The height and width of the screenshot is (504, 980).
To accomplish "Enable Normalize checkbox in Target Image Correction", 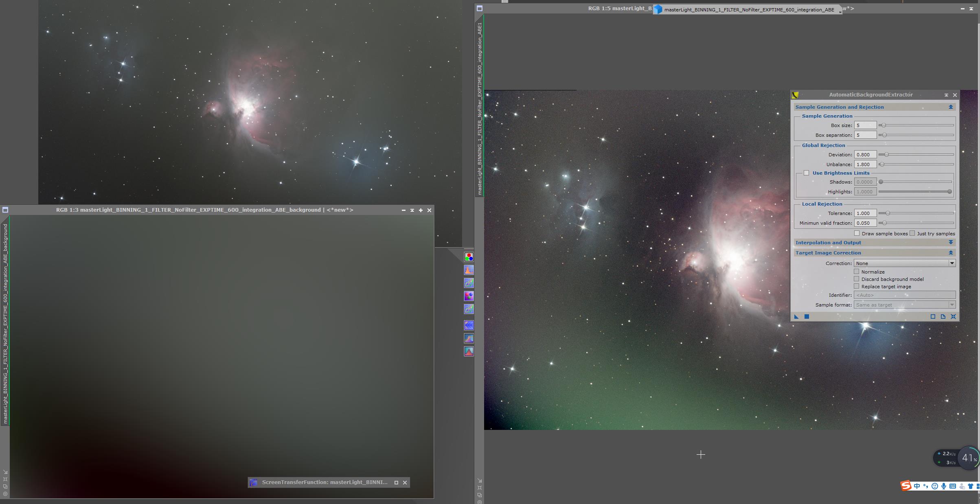I will 856,271.
